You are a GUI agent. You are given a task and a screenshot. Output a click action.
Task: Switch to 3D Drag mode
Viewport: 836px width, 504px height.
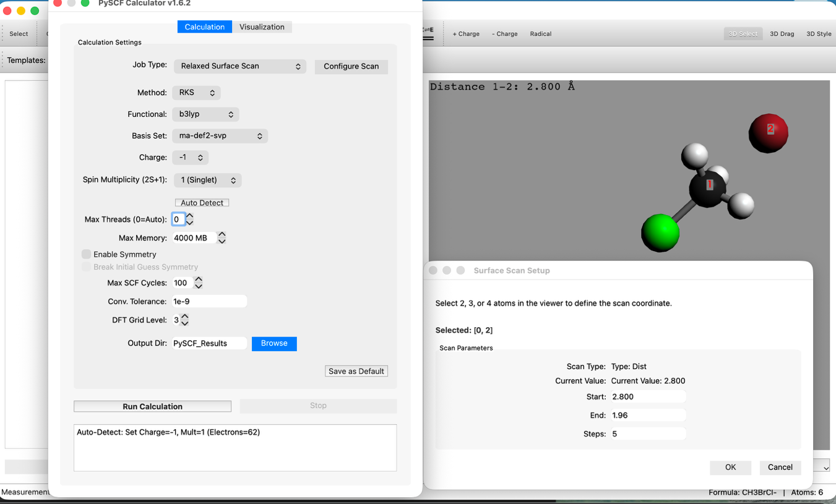click(782, 34)
